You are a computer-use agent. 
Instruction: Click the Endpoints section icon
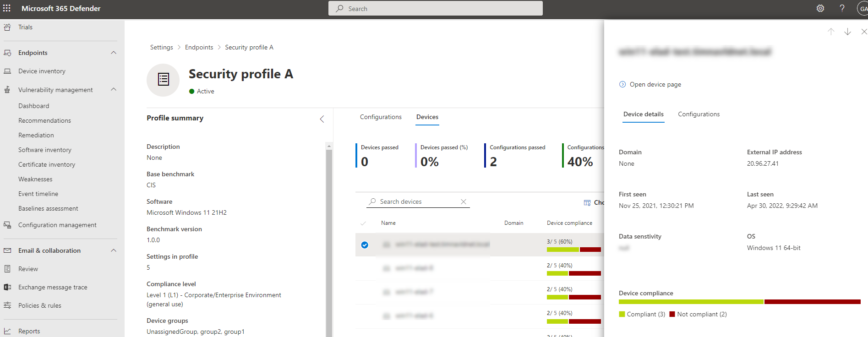pos(7,53)
